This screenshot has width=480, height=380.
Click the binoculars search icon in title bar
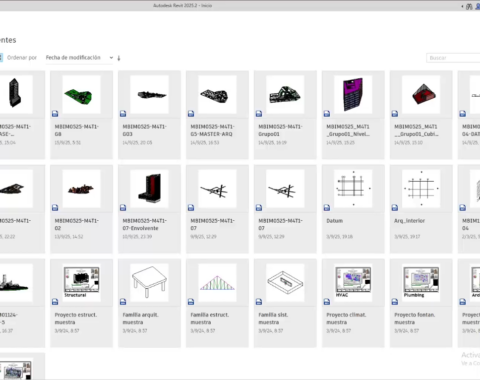point(469,6)
